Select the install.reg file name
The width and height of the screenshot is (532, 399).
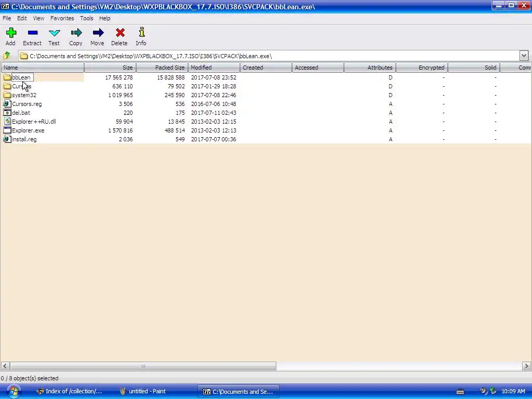(24, 139)
